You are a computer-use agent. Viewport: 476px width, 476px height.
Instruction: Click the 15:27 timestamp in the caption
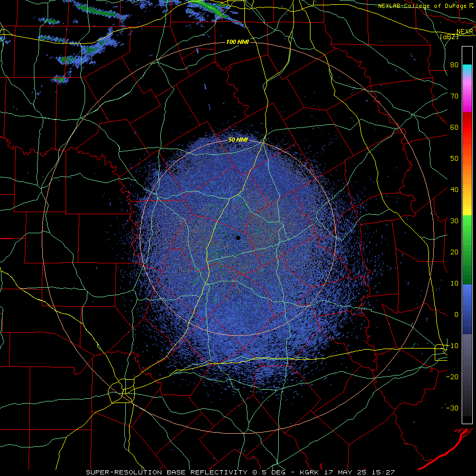pyautogui.click(x=385, y=472)
